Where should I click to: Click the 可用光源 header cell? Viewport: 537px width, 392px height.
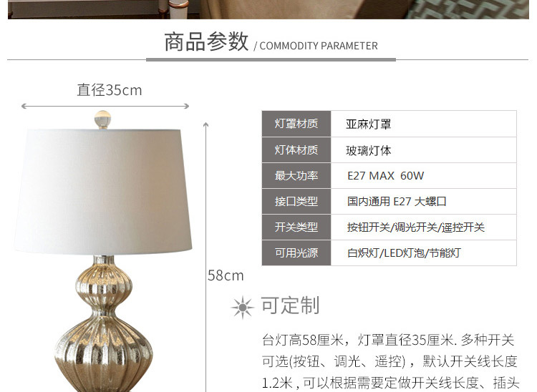296,253
